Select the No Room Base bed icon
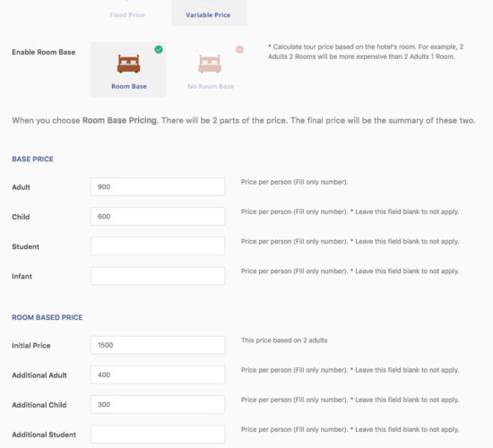The height and width of the screenshot is (448, 493). pyautogui.click(x=210, y=64)
